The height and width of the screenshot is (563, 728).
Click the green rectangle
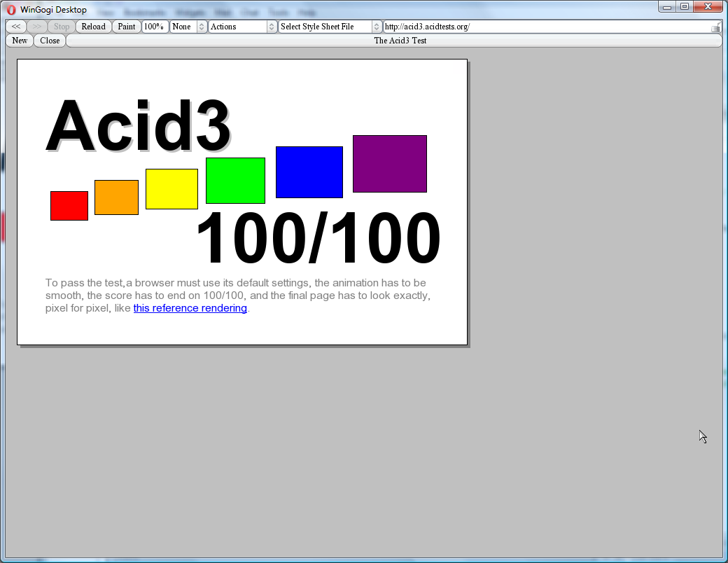[235, 181]
